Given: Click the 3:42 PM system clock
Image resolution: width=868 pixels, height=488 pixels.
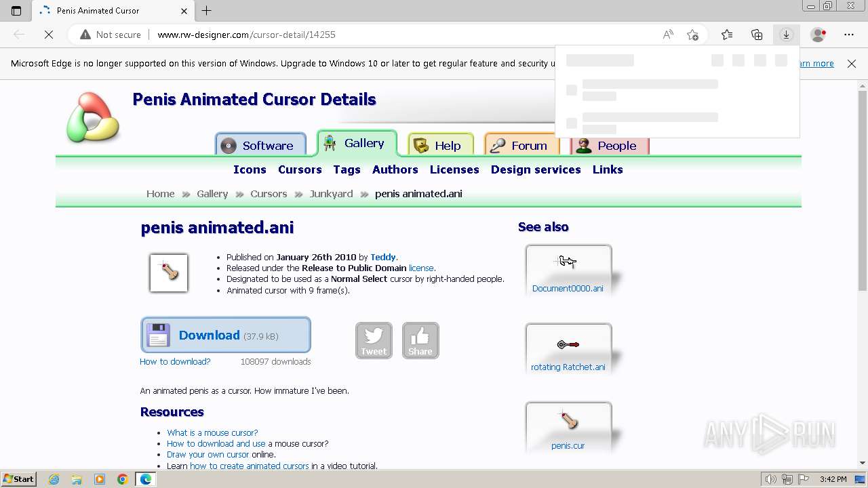Looking at the screenshot, I should [x=833, y=479].
